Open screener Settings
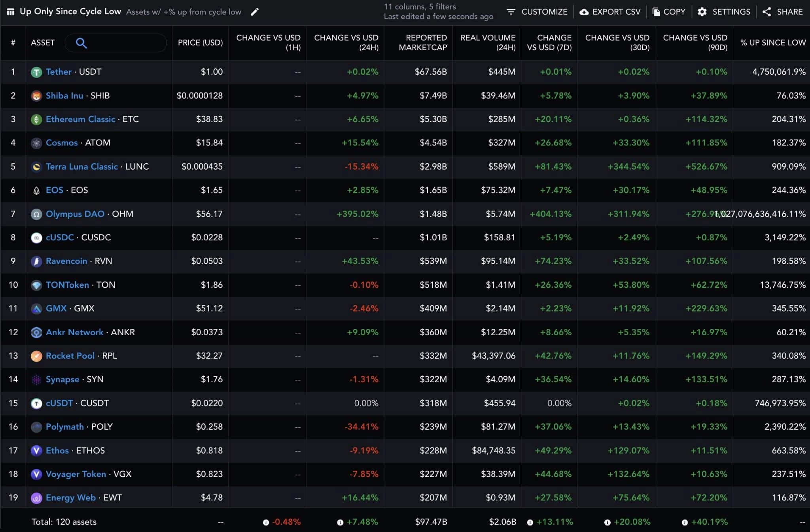810x532 pixels. click(x=724, y=12)
